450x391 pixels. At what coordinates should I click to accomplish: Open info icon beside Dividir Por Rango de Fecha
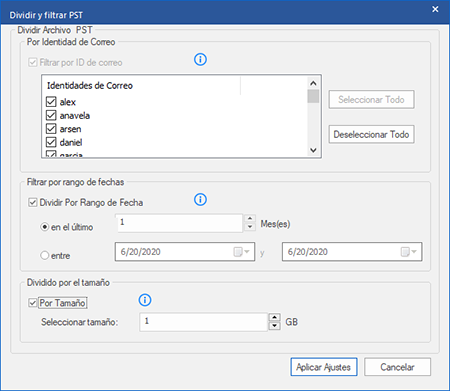200,200
